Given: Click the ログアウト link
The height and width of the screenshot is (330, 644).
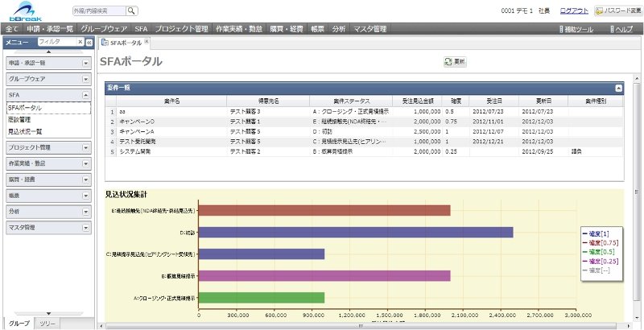Looking at the screenshot, I should point(574,11).
